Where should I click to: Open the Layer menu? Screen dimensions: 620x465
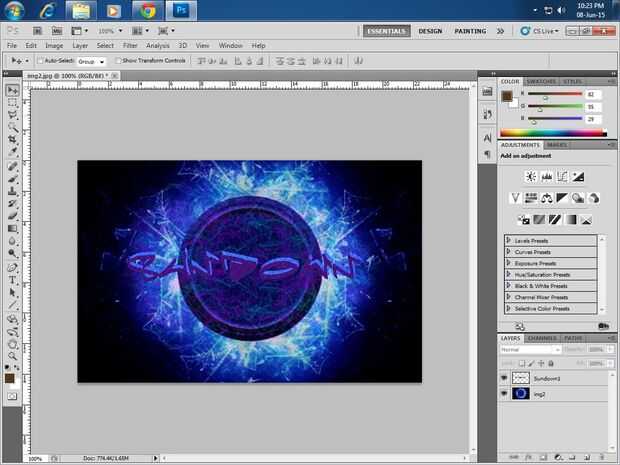tap(80, 45)
